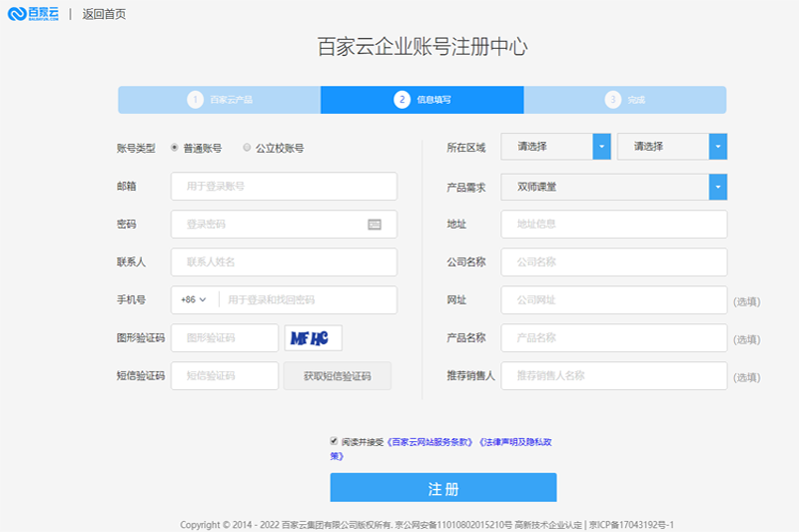Focus the 产品名称 input field
Screen dimensions: 799x532
tap(614, 338)
